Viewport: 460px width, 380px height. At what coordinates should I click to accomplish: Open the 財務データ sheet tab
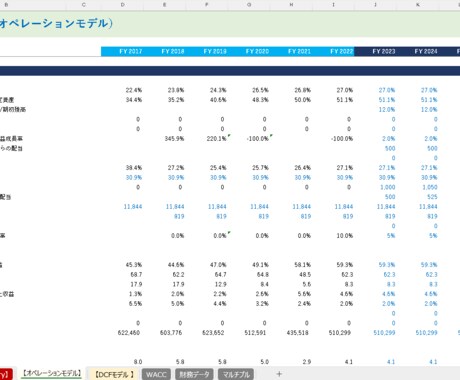click(194, 374)
